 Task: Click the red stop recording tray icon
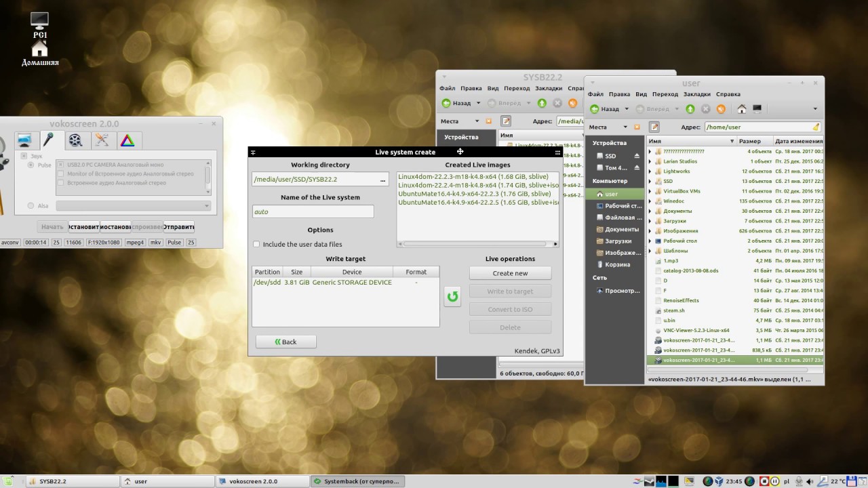(764, 481)
